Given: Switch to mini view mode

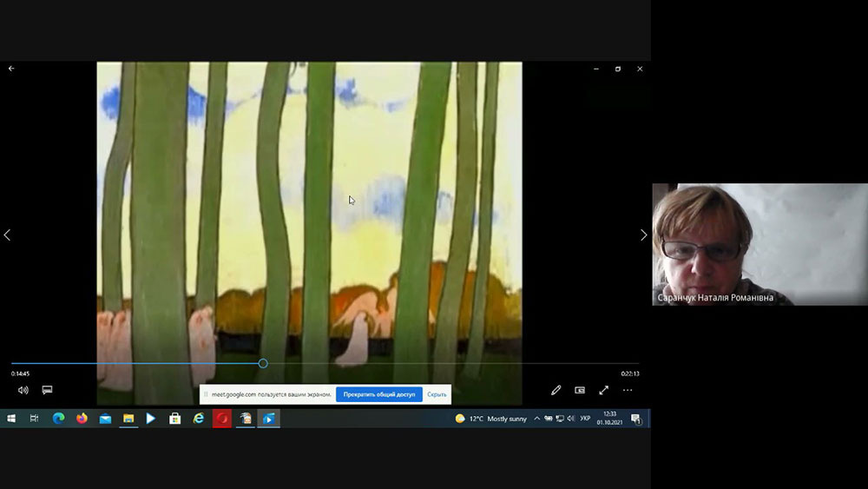Looking at the screenshot, I should tap(580, 391).
